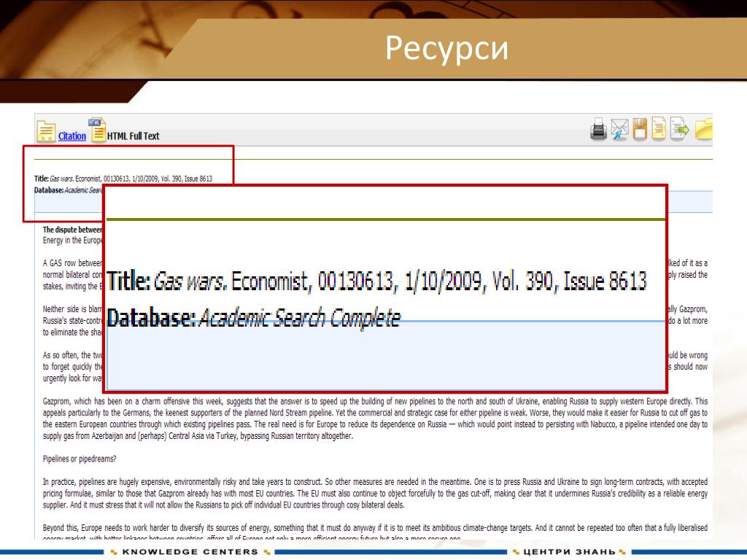Screen dimensions: 747x560
Task: Click the slide title 'Ресурси'
Action: tap(446, 48)
